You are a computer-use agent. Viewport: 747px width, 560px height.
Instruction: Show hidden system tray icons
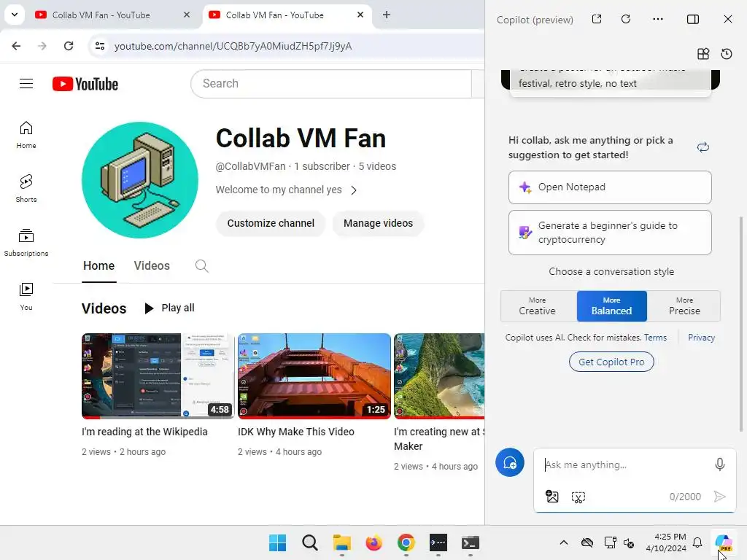pyautogui.click(x=564, y=542)
